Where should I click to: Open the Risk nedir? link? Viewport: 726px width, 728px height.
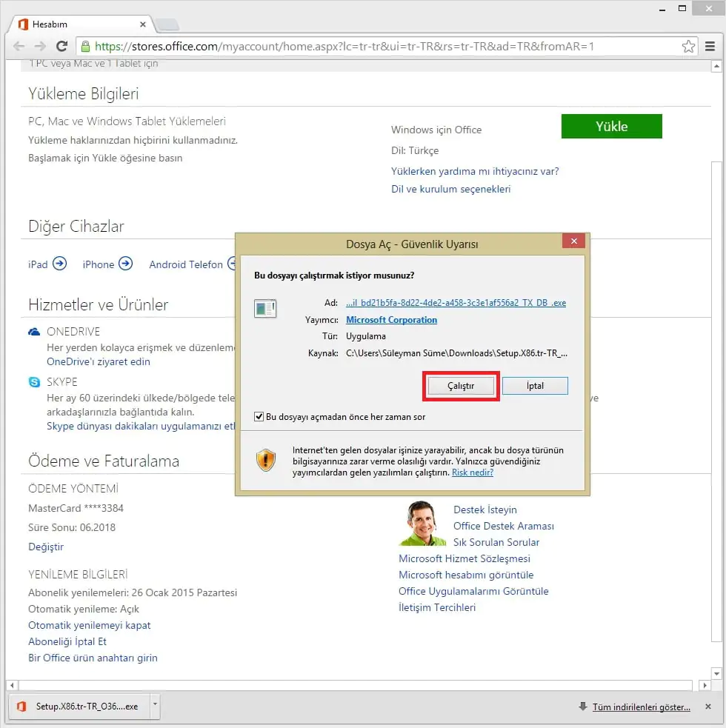[x=473, y=472]
